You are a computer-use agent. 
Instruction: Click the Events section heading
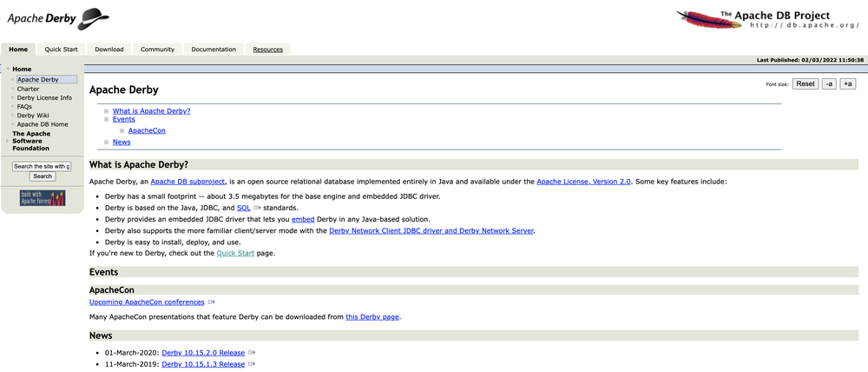[103, 272]
